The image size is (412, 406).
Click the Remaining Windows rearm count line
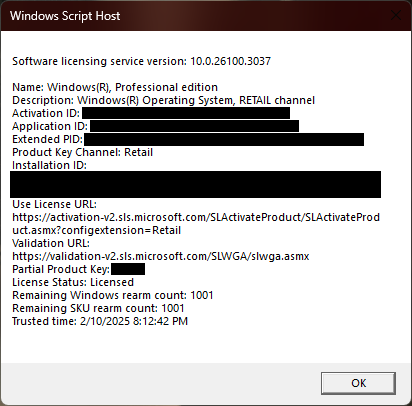click(x=113, y=295)
